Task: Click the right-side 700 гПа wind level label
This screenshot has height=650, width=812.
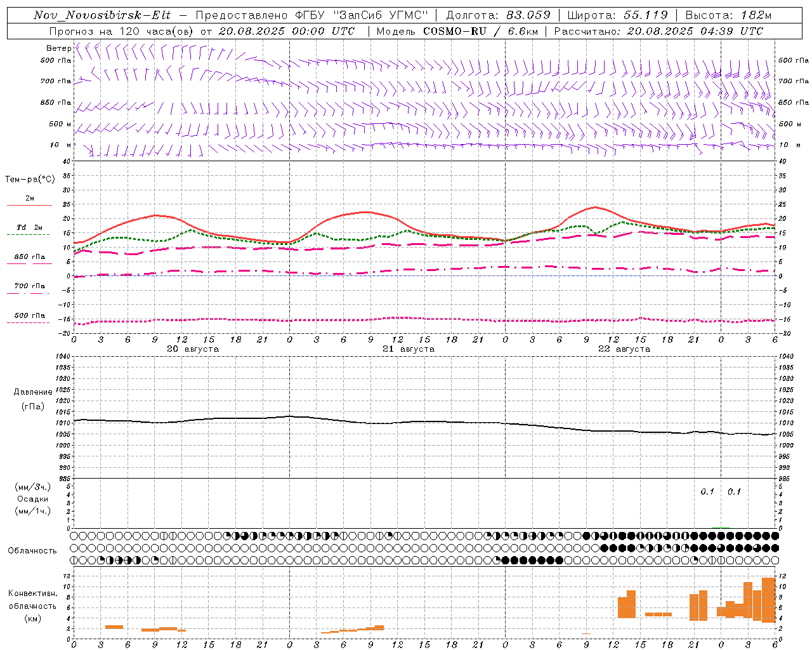Action: (794, 81)
